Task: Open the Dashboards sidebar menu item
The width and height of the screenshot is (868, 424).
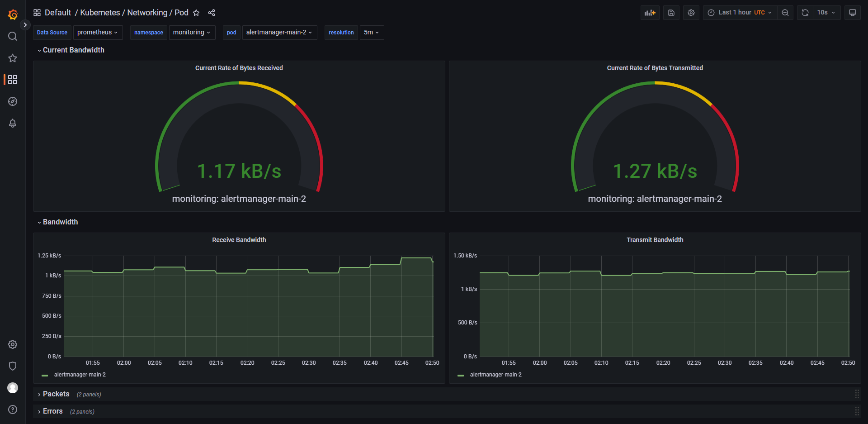Action: click(x=13, y=80)
